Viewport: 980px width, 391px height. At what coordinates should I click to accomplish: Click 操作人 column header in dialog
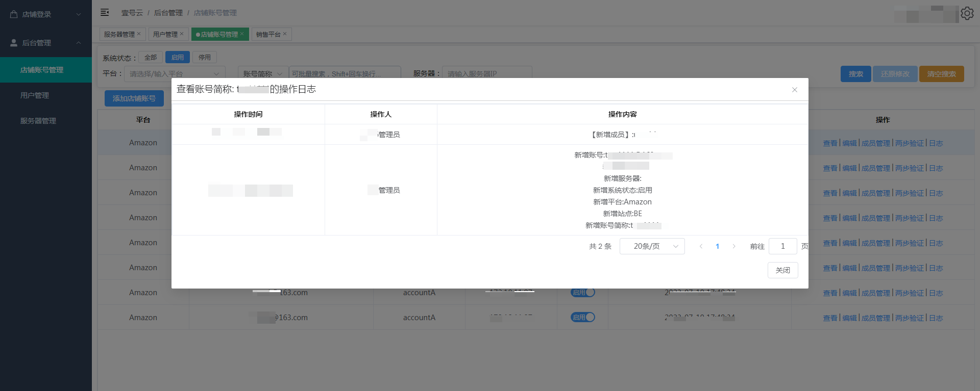point(381,114)
